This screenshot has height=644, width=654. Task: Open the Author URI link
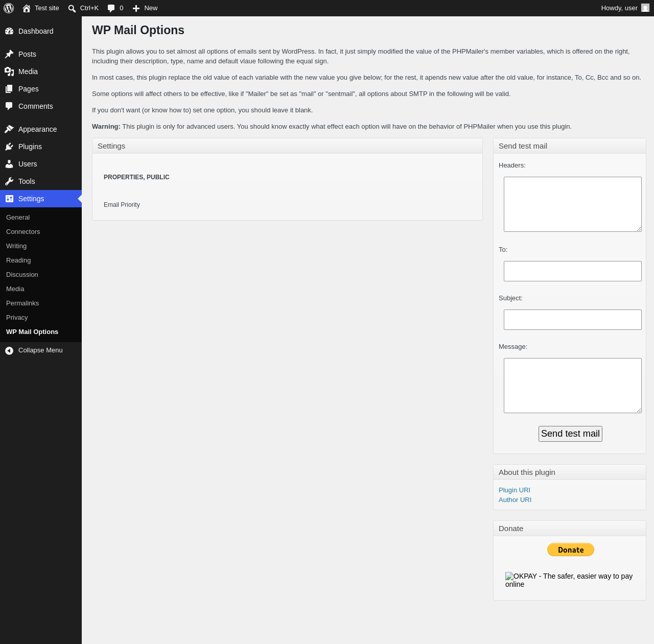515,500
